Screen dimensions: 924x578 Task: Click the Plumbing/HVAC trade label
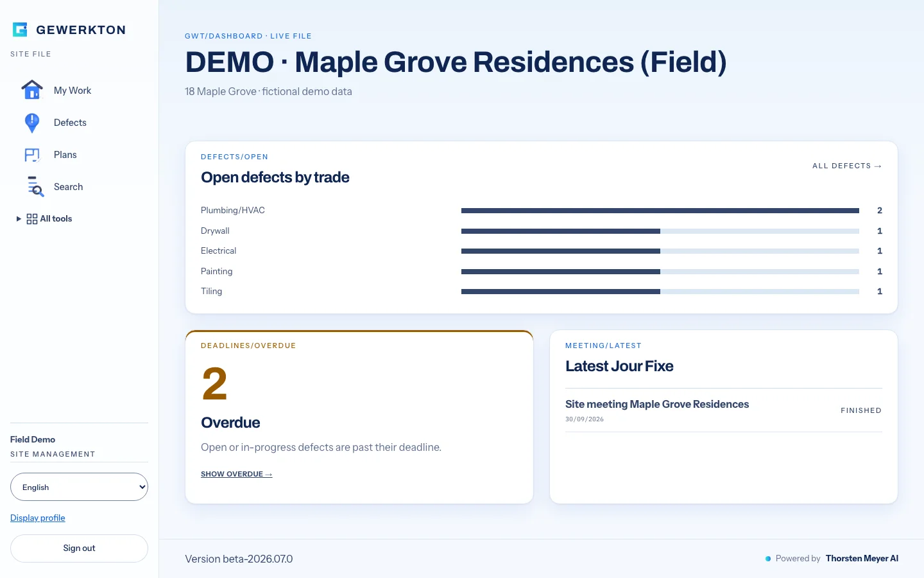tap(233, 210)
